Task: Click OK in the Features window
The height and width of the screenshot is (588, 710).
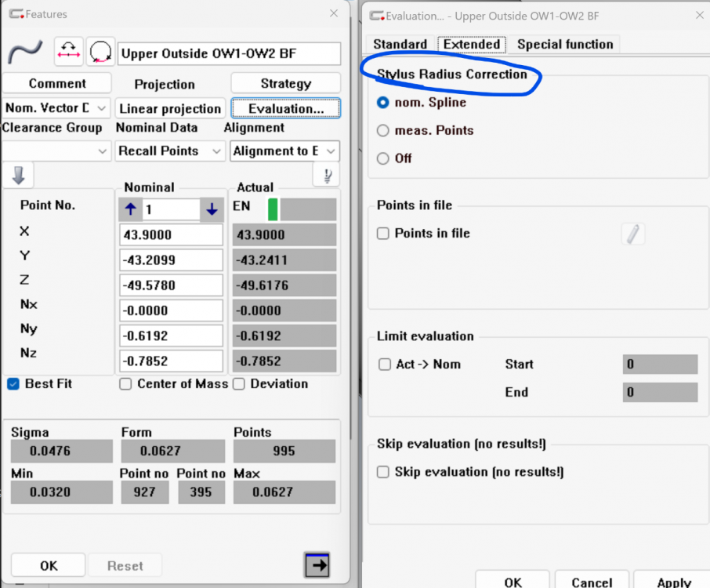Action: tap(49, 565)
